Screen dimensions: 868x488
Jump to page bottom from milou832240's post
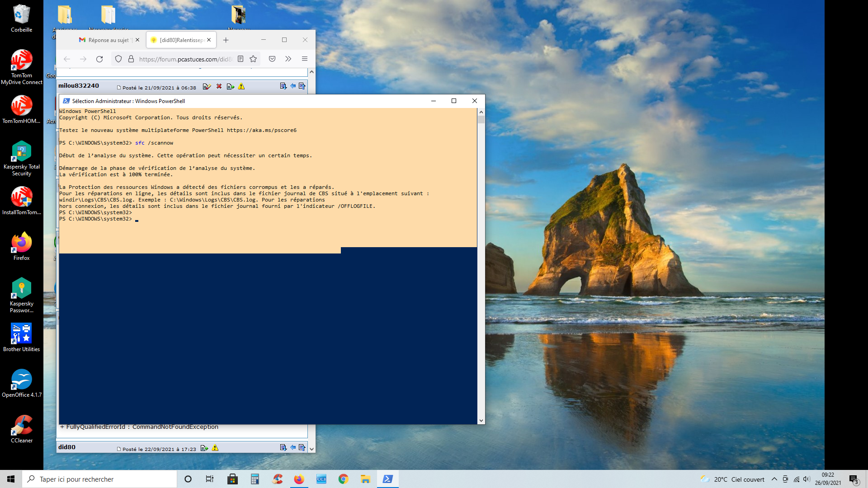point(283,86)
